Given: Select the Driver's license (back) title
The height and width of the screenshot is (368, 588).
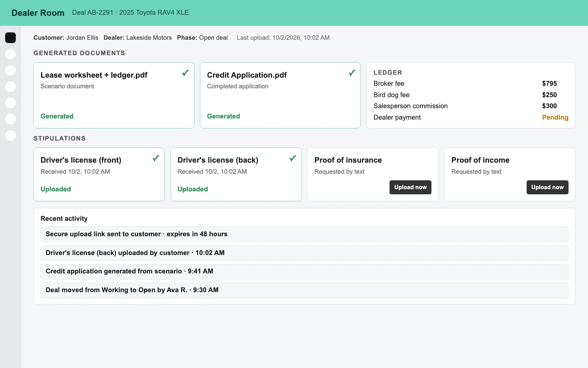Looking at the screenshot, I should (x=218, y=160).
